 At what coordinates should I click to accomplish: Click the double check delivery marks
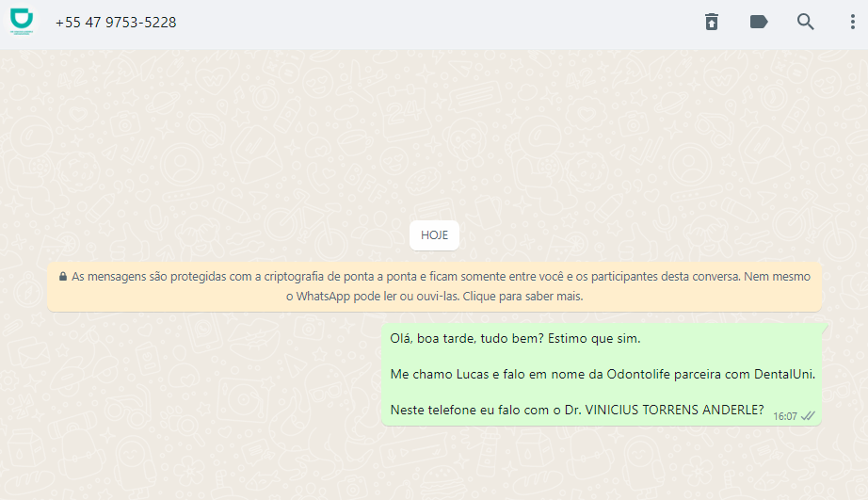(x=808, y=416)
